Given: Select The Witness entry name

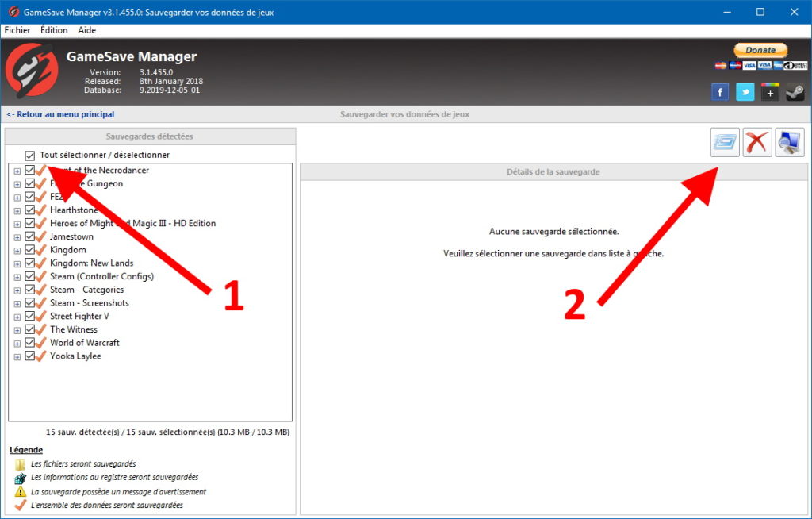Looking at the screenshot, I should coord(74,329).
